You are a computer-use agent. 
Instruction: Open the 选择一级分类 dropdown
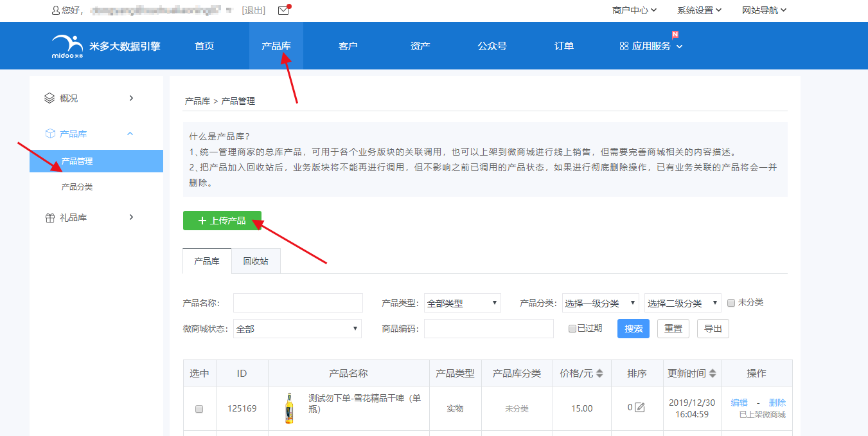click(x=601, y=303)
